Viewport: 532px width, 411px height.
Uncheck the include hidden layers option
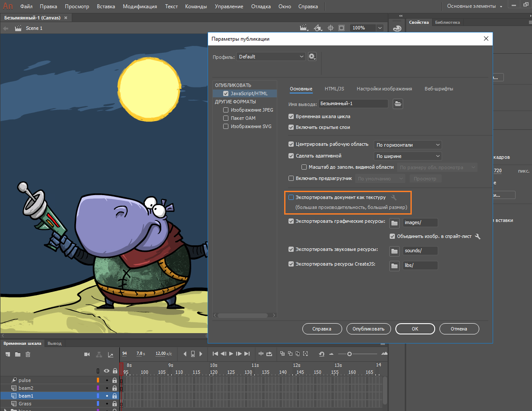[x=291, y=127]
